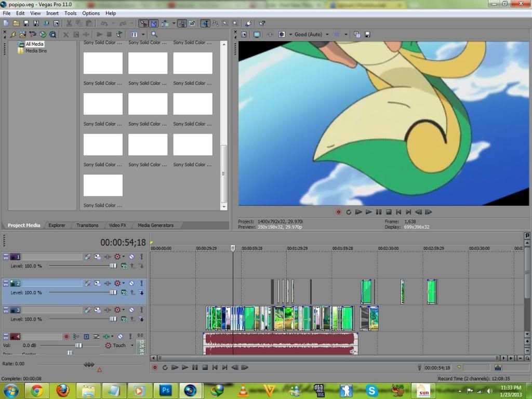Click Stop button under video preview
Image resolution: width=532 pixels, height=399 pixels.
(389, 212)
